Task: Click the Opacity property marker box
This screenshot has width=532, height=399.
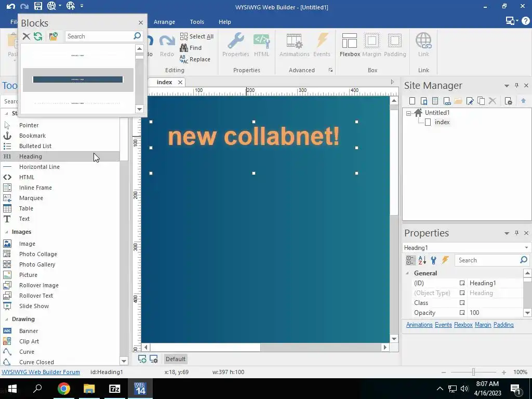Action: tap(462, 312)
